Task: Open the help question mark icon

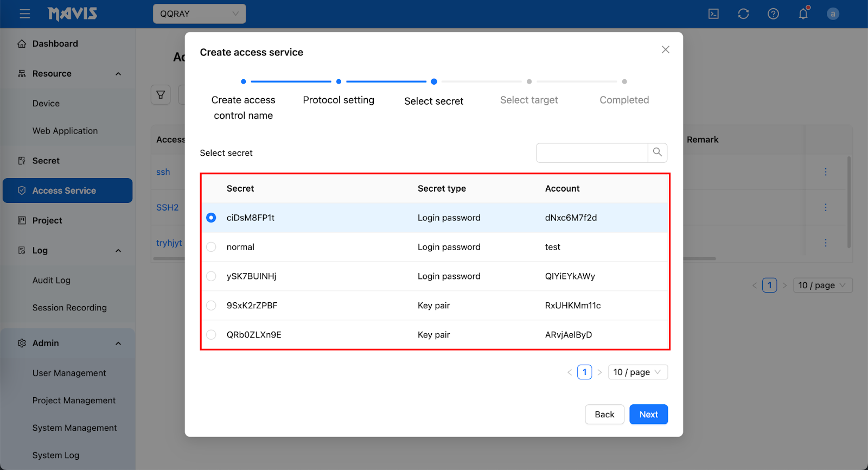Action: [773, 14]
